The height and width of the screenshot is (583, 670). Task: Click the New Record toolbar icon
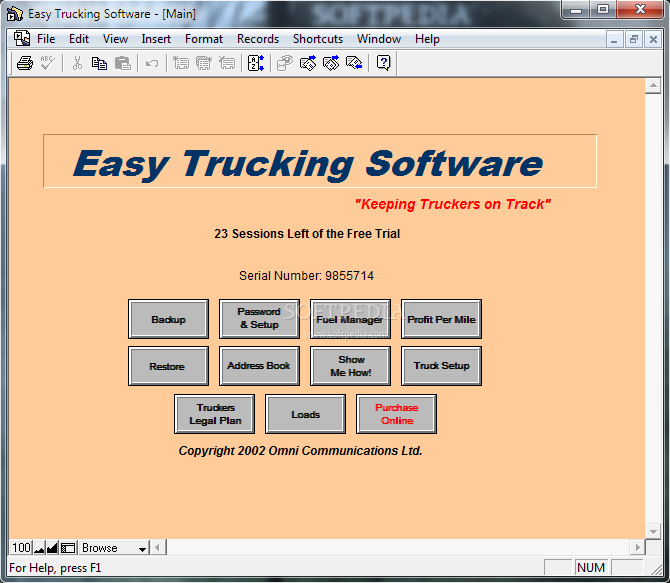181,63
